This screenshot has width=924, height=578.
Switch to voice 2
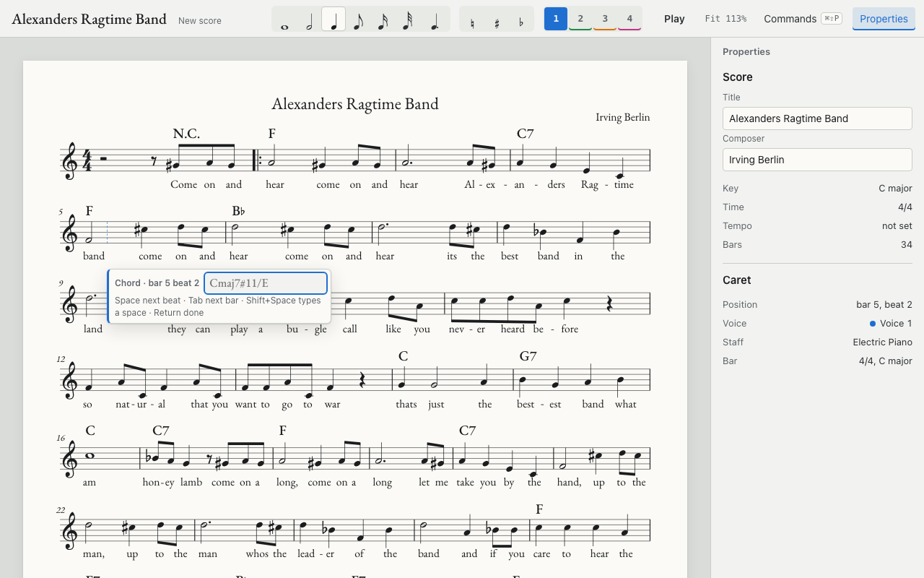click(x=580, y=19)
